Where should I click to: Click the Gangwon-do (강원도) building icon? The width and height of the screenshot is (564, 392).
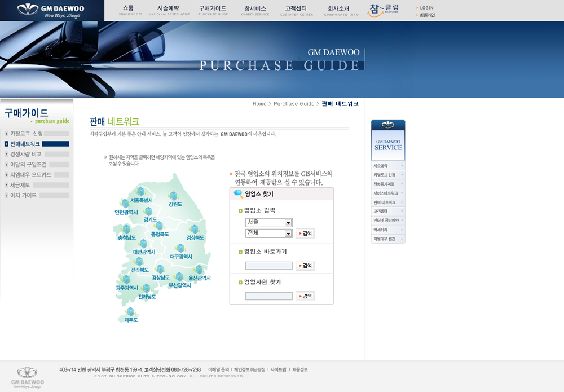tap(174, 196)
